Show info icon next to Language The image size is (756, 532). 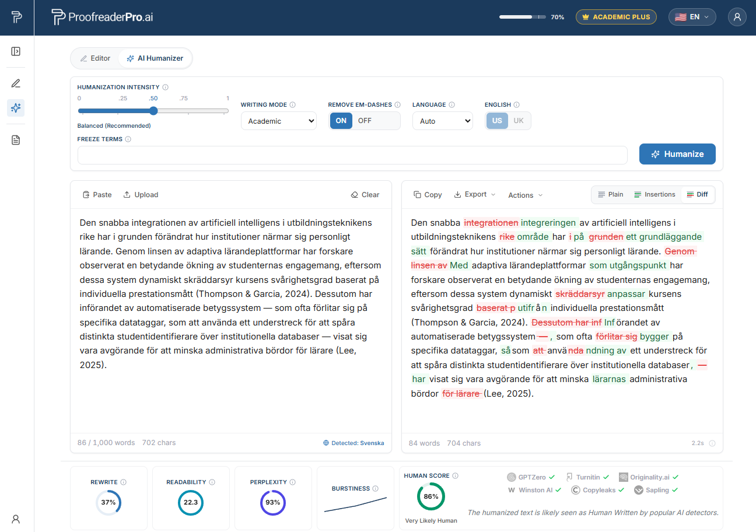tap(452, 105)
